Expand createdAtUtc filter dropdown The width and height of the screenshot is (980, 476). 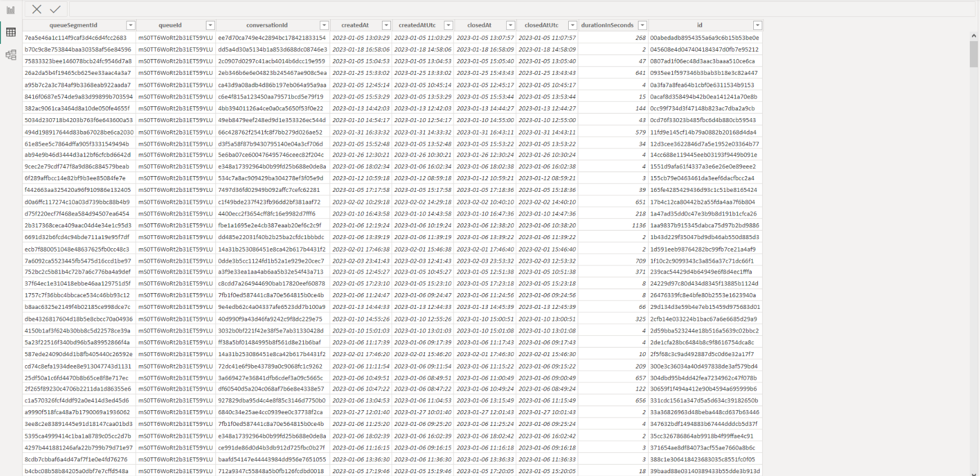point(448,25)
